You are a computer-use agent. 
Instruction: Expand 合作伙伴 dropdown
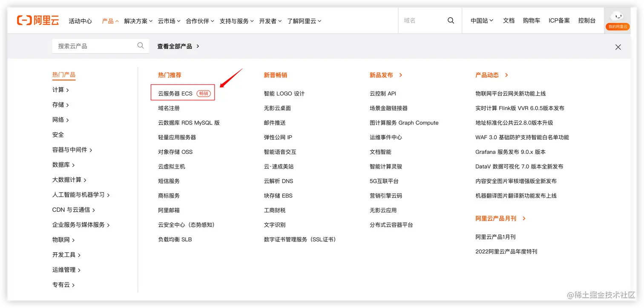tap(200, 21)
